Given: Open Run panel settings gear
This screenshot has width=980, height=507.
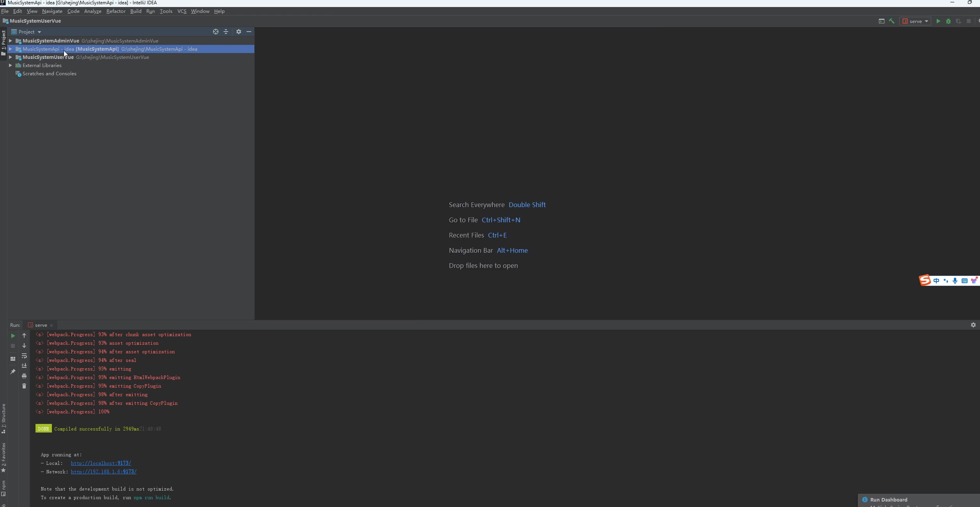Looking at the screenshot, I should coord(973,325).
